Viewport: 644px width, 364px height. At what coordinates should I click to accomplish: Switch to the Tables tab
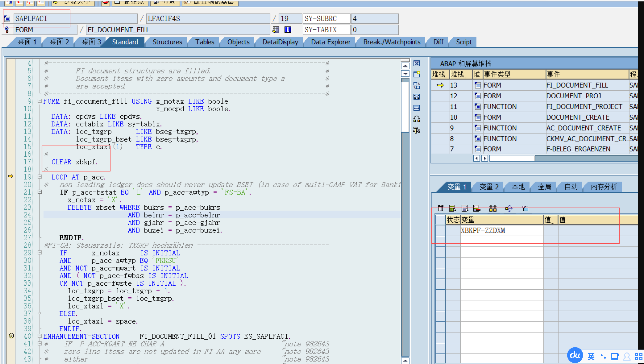pyautogui.click(x=205, y=42)
